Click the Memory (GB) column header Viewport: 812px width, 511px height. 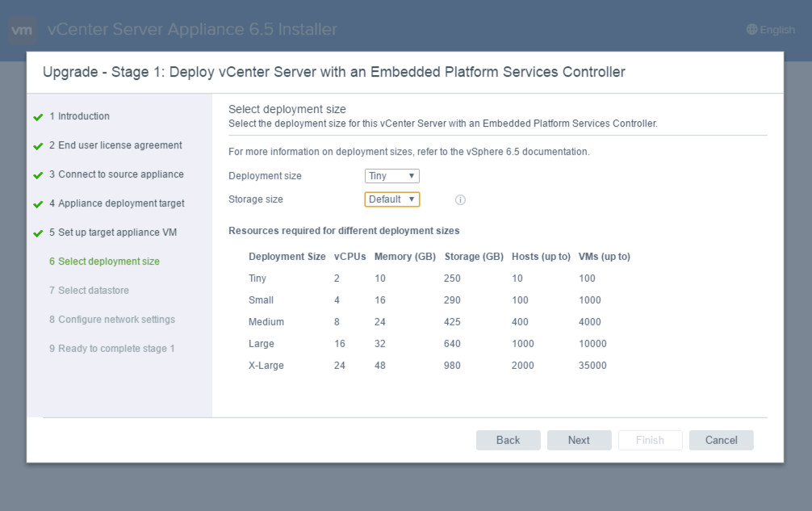[405, 256]
